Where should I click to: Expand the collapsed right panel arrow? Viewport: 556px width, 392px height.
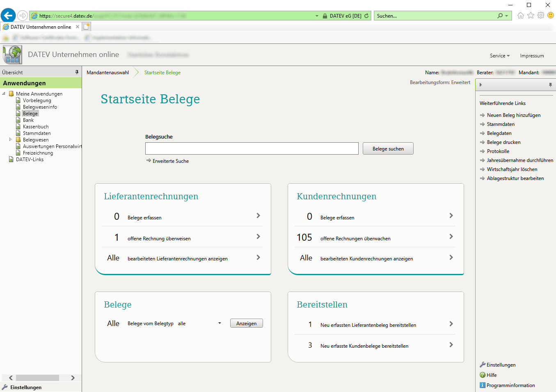tap(480, 85)
